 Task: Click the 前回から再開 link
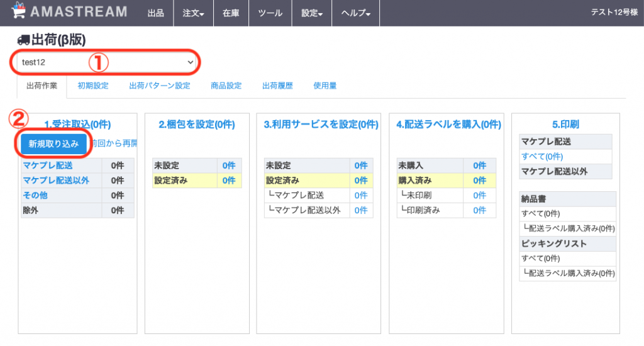pyautogui.click(x=114, y=143)
